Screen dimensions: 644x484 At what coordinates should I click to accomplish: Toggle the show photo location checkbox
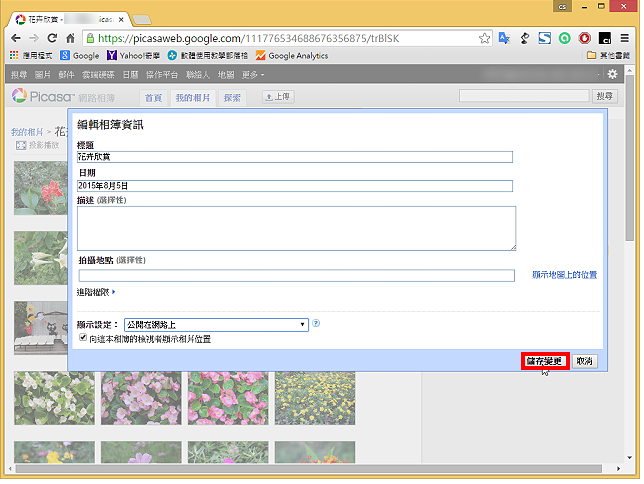point(83,337)
